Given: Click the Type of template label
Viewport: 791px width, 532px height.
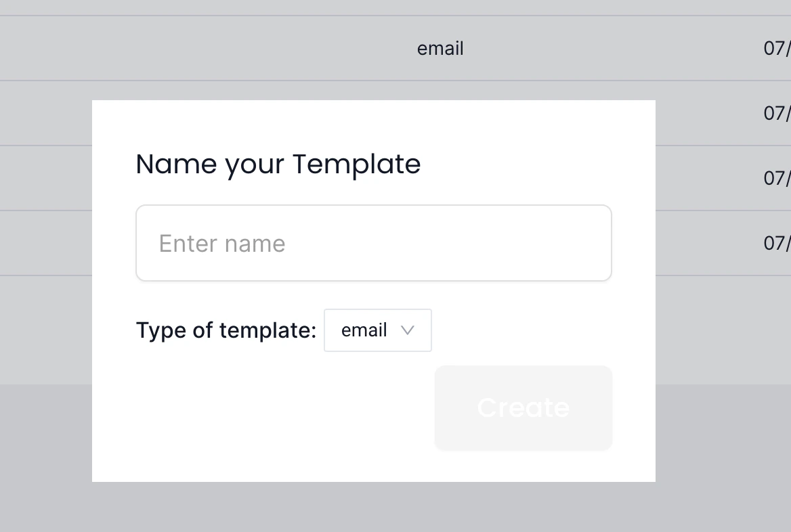Looking at the screenshot, I should click(226, 330).
